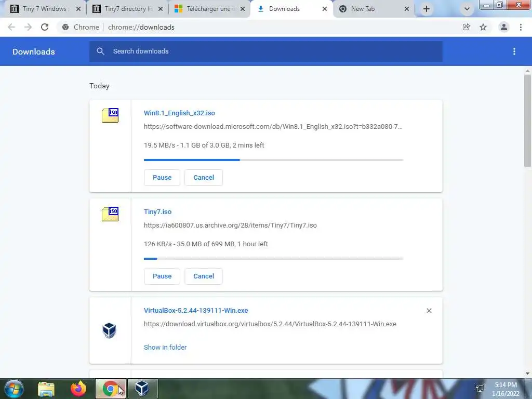Click the software-download.microsoft.com source URL

point(273,127)
